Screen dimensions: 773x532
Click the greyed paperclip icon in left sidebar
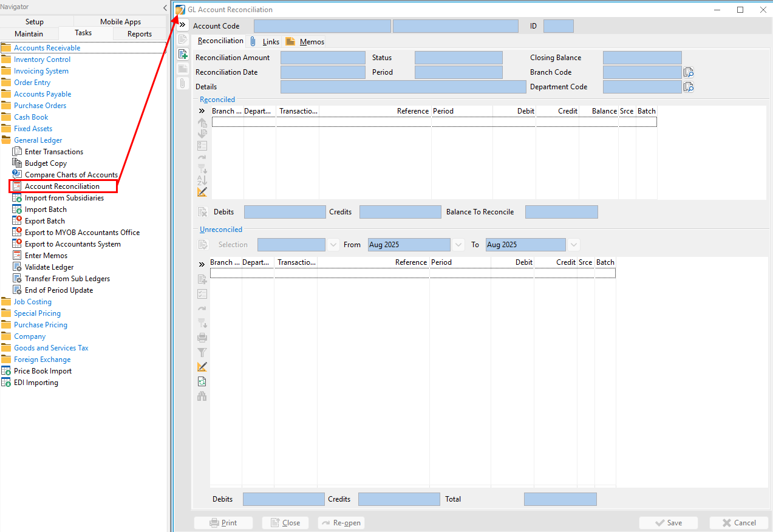coord(182,83)
